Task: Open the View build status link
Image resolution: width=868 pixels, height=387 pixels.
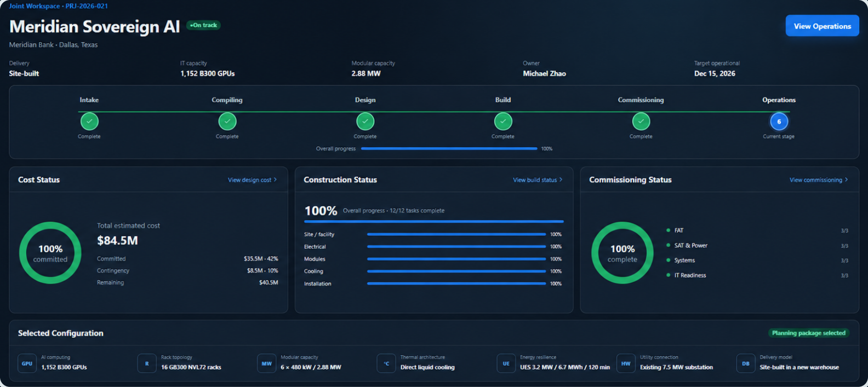Action: coord(538,180)
